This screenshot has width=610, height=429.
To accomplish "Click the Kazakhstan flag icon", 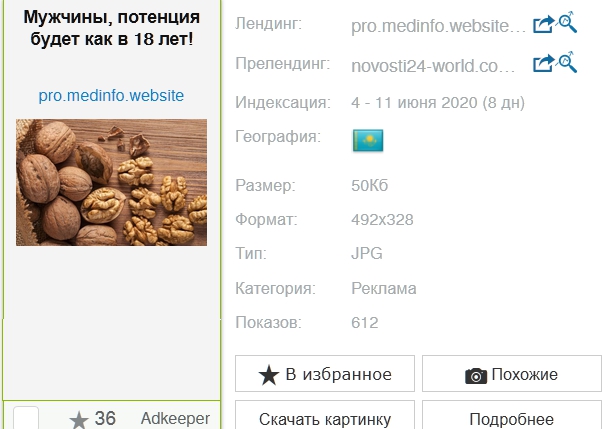I will pos(368,140).
